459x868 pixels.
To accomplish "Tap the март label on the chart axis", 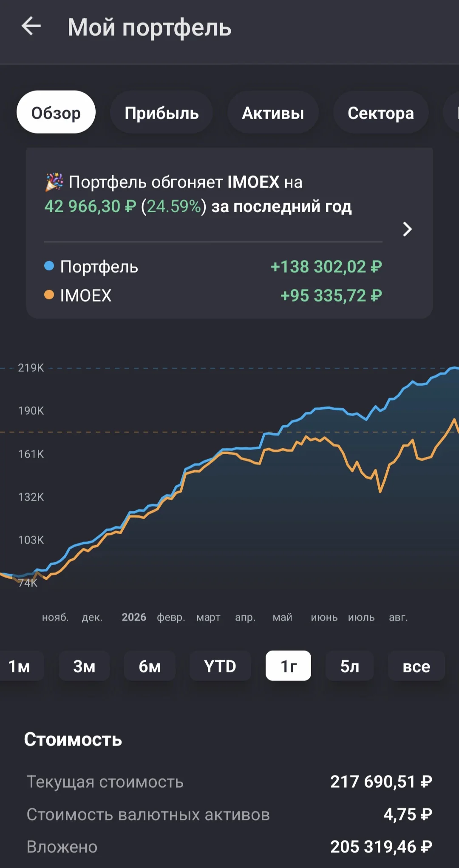I will 208,618.
